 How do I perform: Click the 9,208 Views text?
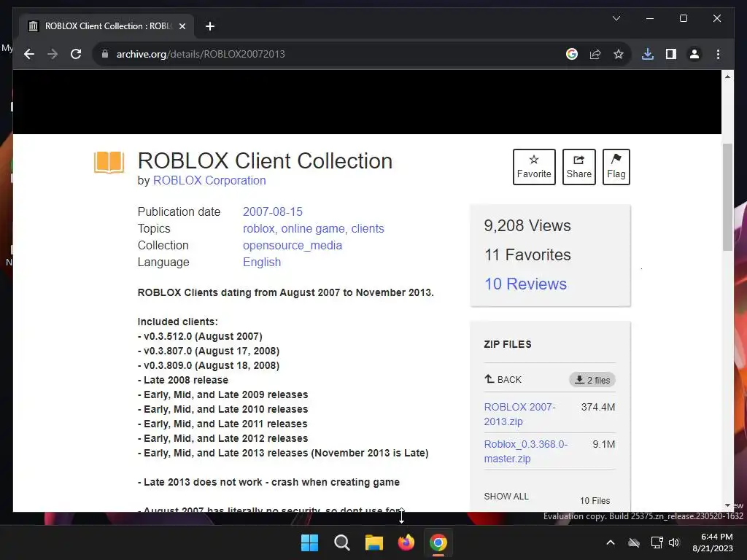[x=527, y=226]
